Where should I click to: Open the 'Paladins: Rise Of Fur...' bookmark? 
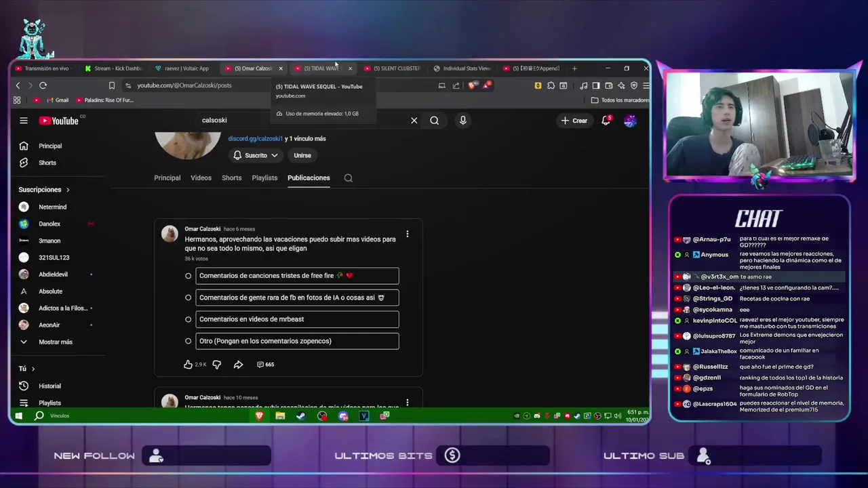pyautogui.click(x=105, y=100)
